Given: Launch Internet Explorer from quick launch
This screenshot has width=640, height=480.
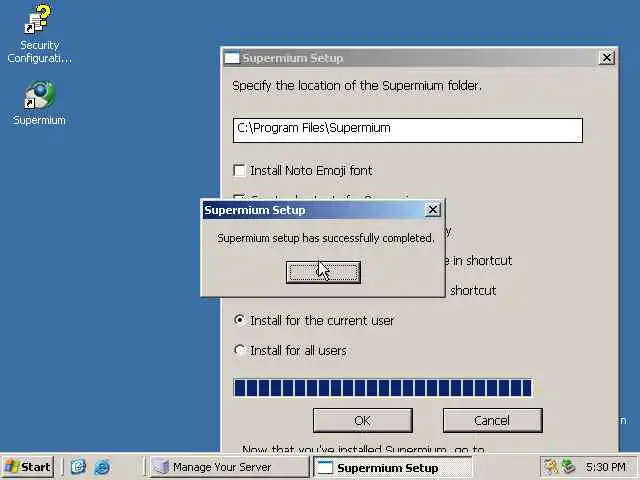Looking at the screenshot, I should coord(102,467).
